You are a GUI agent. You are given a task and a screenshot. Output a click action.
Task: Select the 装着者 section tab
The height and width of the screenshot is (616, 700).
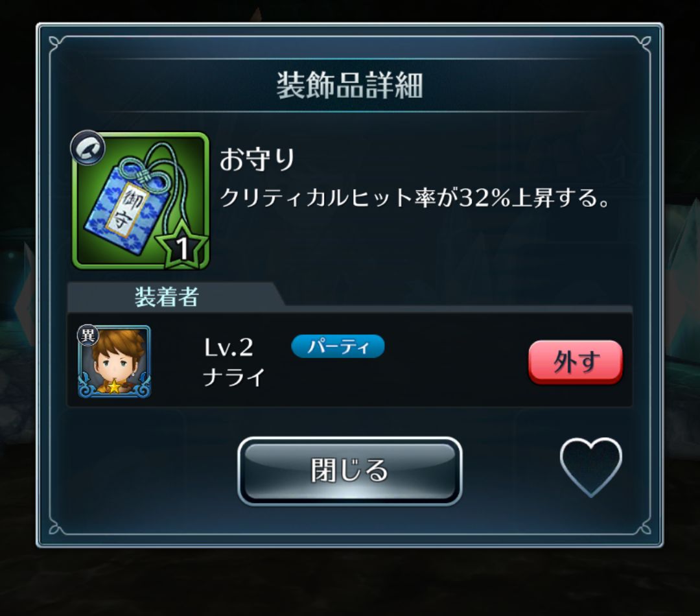[x=167, y=296]
